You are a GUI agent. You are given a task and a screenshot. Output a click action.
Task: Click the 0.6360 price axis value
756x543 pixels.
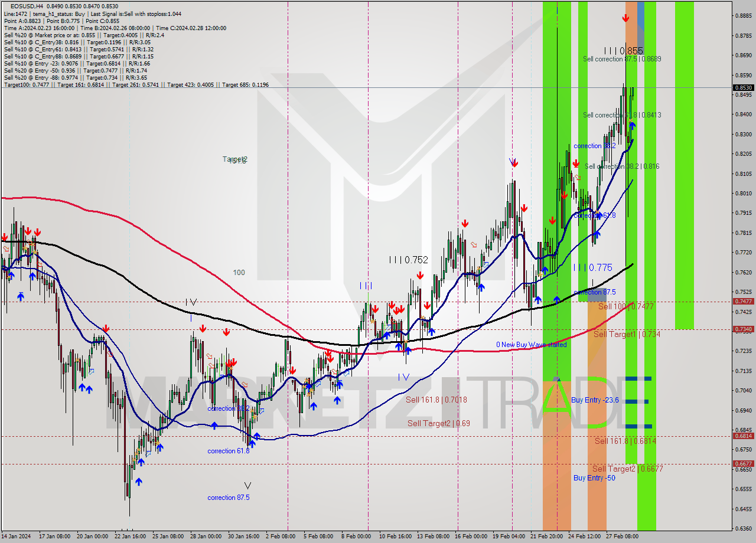[x=743, y=528]
